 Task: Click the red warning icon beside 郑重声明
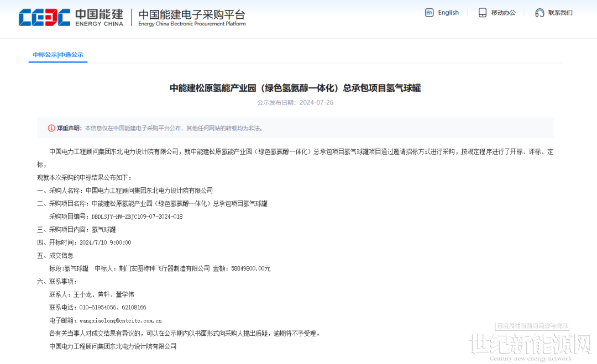point(51,128)
